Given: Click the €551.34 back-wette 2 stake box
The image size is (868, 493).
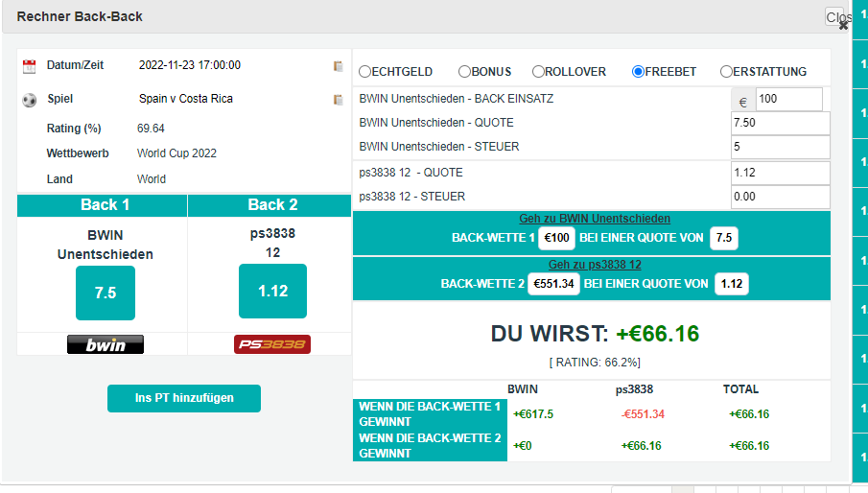Looking at the screenshot, I should (553, 284).
